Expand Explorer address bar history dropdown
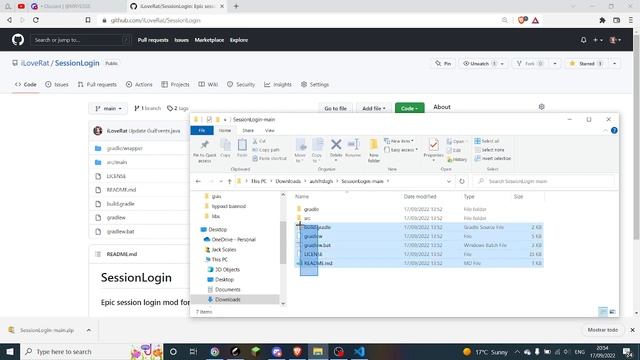This screenshot has width=640, height=360. [449, 181]
